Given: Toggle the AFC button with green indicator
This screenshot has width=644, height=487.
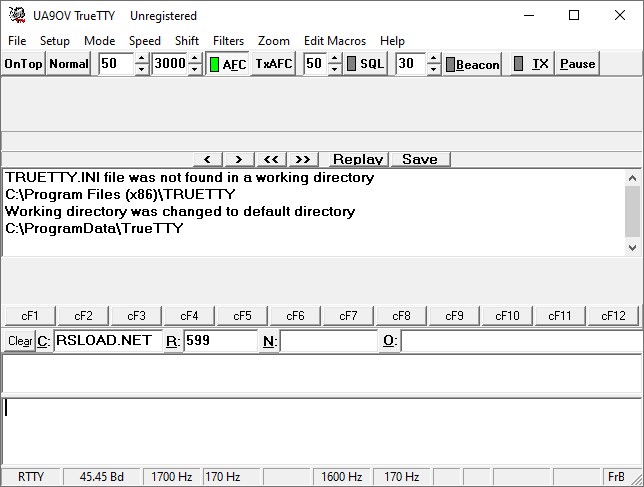Looking at the screenshot, I should [x=228, y=64].
